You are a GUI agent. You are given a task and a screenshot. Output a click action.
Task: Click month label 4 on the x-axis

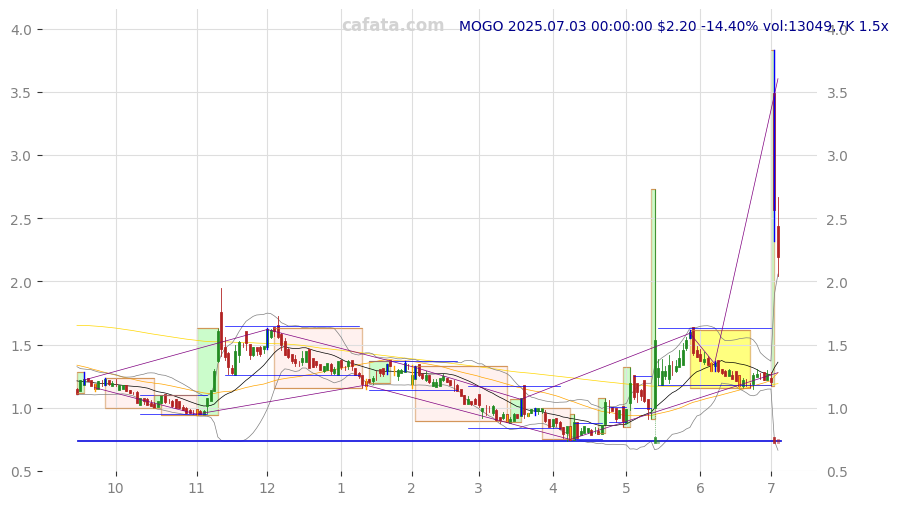click(x=553, y=488)
